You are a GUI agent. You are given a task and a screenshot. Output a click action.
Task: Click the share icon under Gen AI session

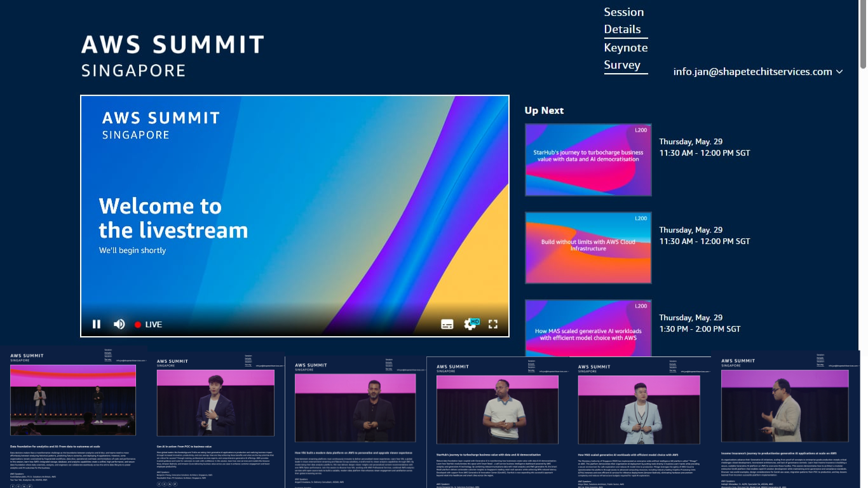(175, 485)
